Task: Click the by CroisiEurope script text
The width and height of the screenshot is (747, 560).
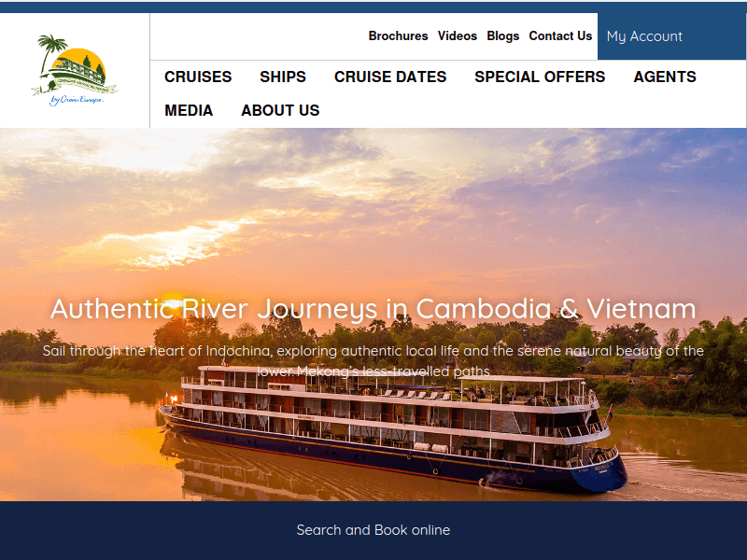Action: pos(77,100)
